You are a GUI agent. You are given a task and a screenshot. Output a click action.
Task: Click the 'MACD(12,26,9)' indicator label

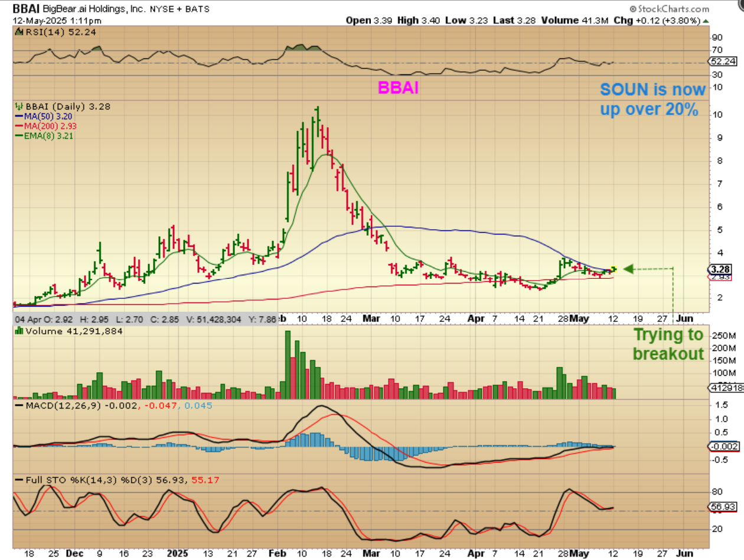[57, 406]
